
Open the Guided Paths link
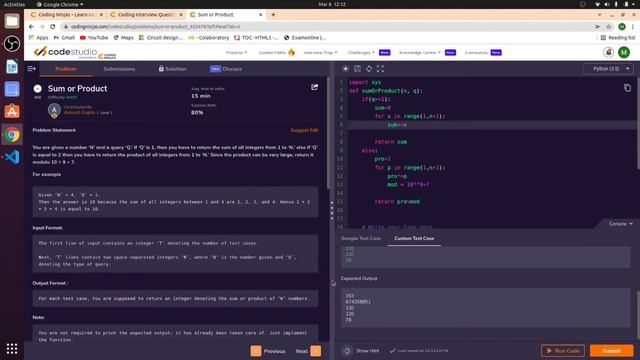pyautogui.click(x=272, y=53)
